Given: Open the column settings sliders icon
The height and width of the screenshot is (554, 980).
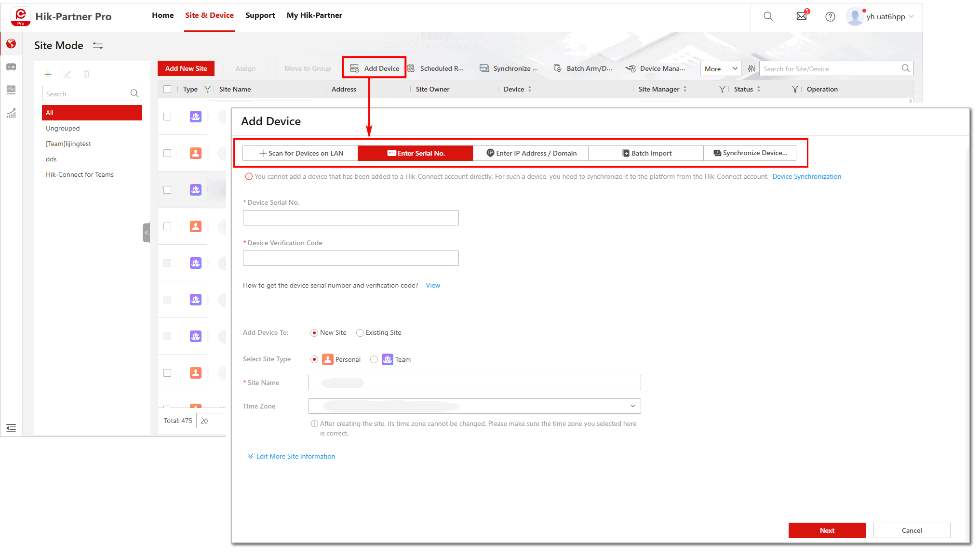Looking at the screenshot, I should (752, 68).
